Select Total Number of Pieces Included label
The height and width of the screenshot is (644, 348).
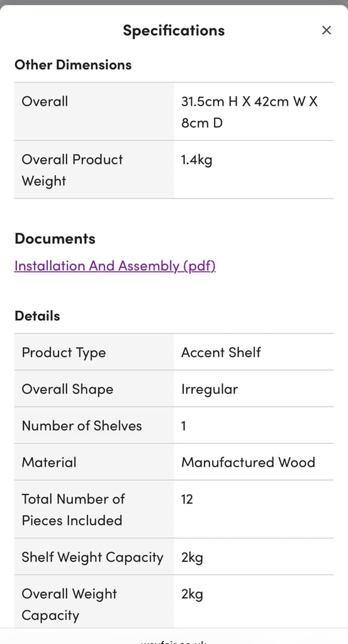click(x=73, y=509)
